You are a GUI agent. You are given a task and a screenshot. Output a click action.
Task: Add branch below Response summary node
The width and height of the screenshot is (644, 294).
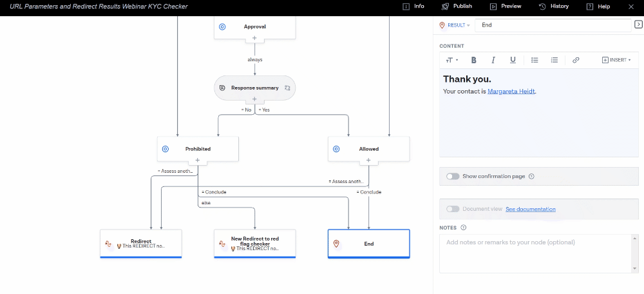coord(254,99)
